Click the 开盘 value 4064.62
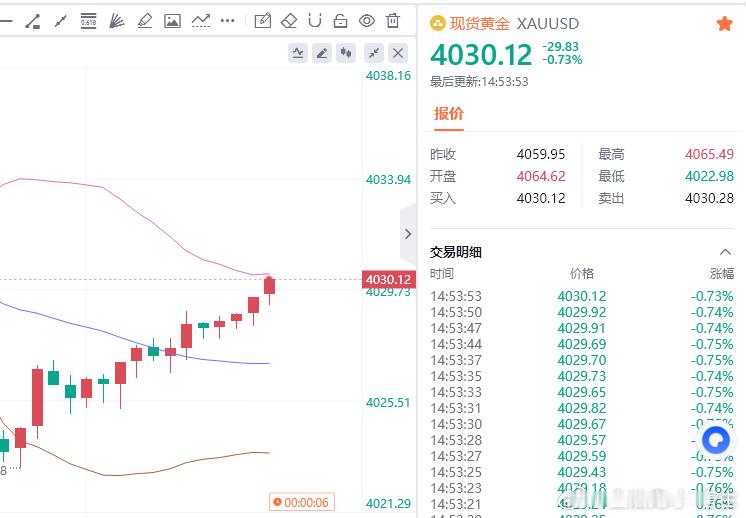The height and width of the screenshot is (518, 746). click(541, 176)
